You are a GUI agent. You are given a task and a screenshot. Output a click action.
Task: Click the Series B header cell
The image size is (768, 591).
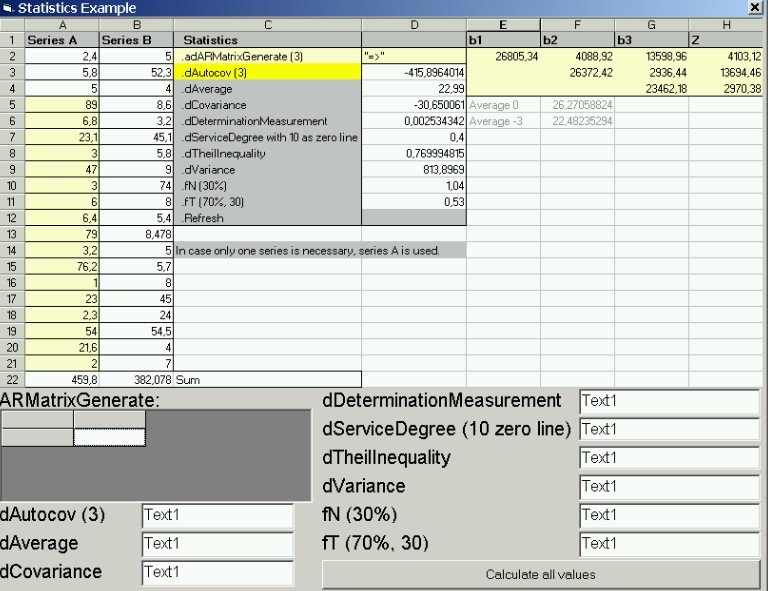click(137, 40)
